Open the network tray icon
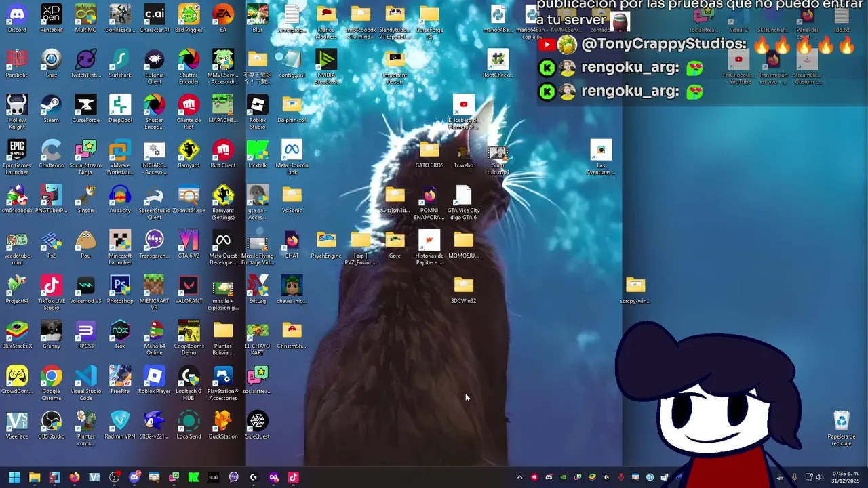The height and width of the screenshot is (488, 868). point(808,477)
